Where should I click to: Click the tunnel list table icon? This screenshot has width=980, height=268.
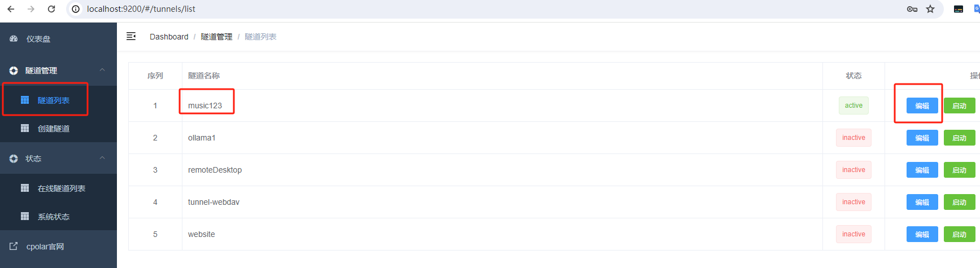tap(25, 100)
